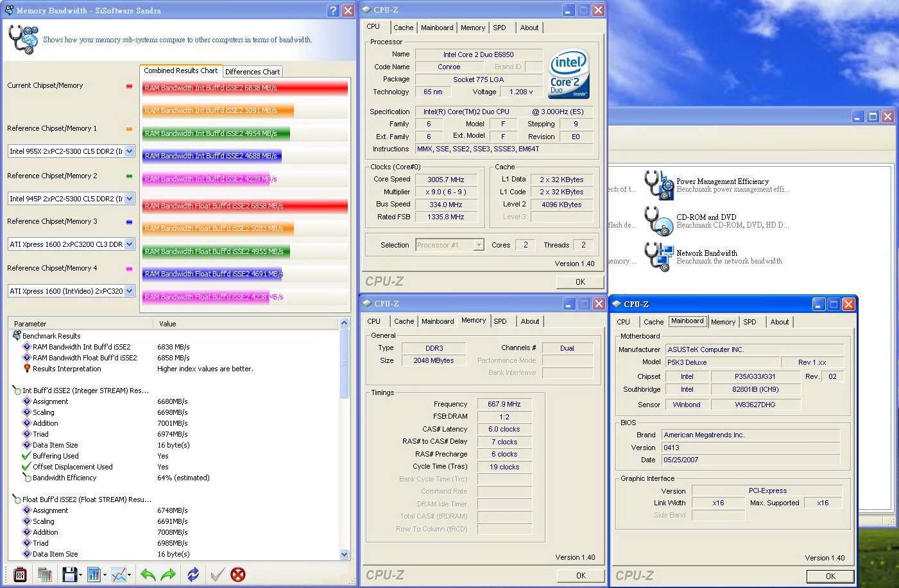Open Power Management Efficiency benchmark icon

[658, 185]
